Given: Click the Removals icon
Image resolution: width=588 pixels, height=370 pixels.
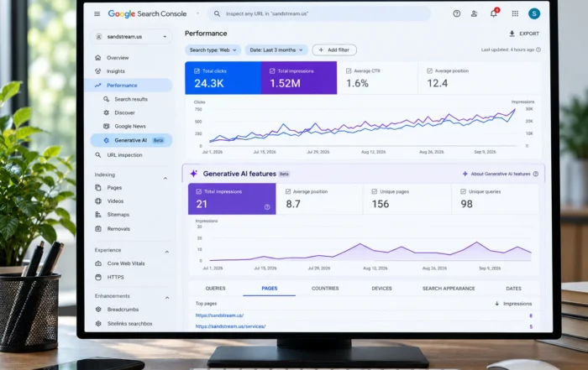Looking at the screenshot, I should click(x=98, y=229).
